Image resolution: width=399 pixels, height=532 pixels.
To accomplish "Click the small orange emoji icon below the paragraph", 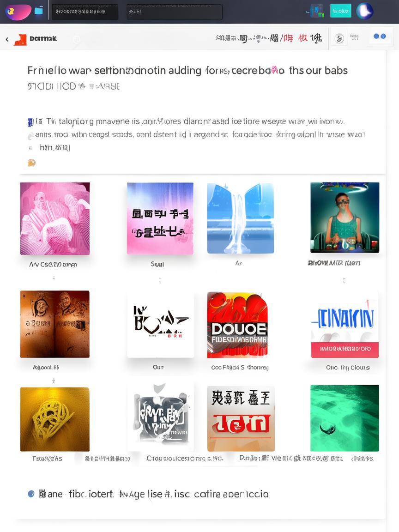I will pyautogui.click(x=31, y=163).
